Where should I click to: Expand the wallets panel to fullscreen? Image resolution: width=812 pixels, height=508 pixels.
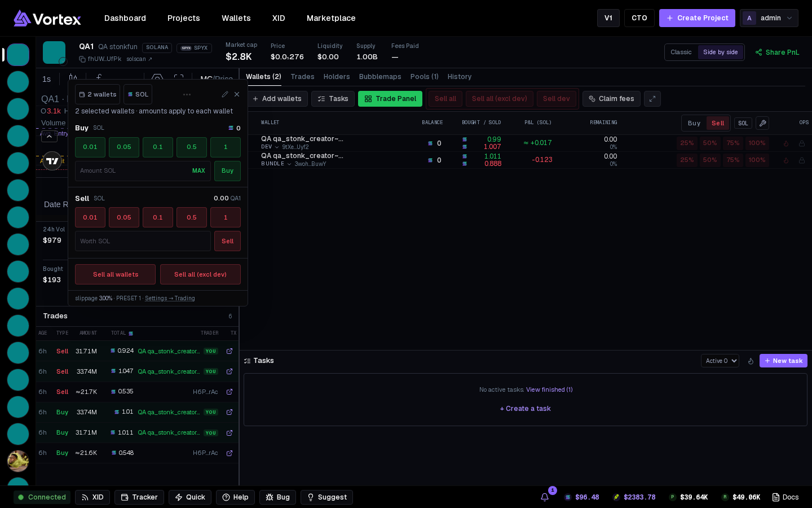652,99
